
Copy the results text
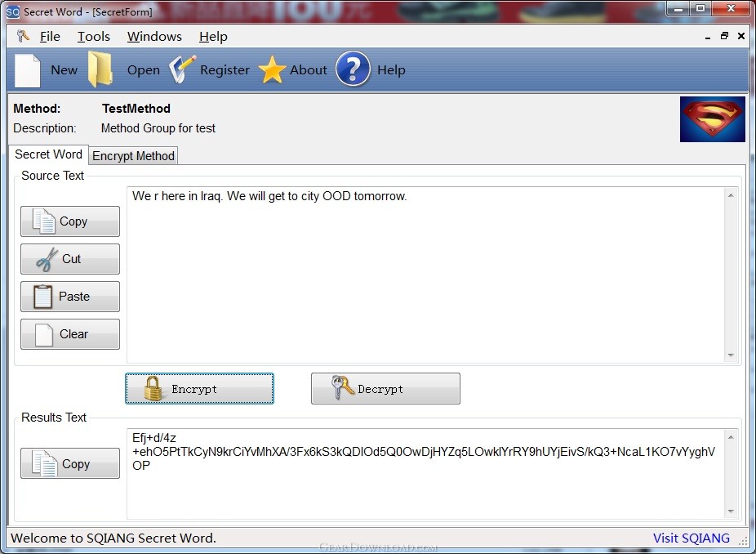70,463
